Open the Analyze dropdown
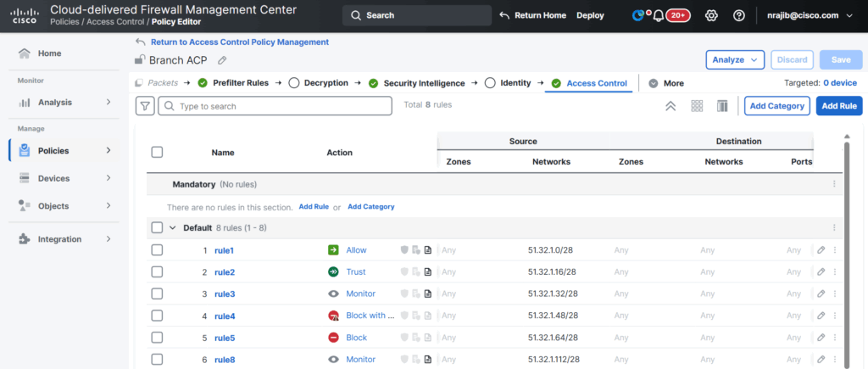The width and height of the screenshot is (868, 369). tap(735, 59)
